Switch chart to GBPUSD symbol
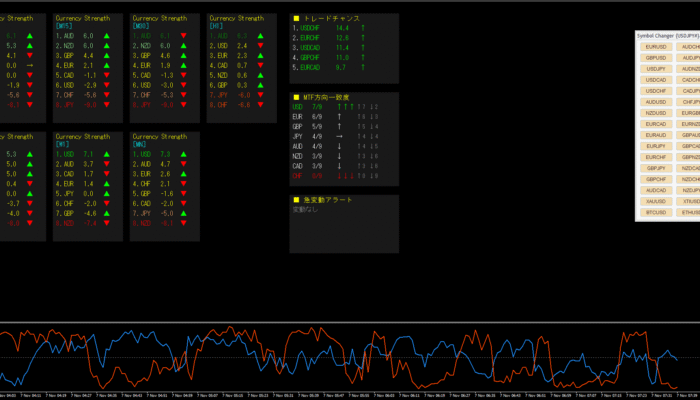The width and height of the screenshot is (700, 400). [x=656, y=58]
